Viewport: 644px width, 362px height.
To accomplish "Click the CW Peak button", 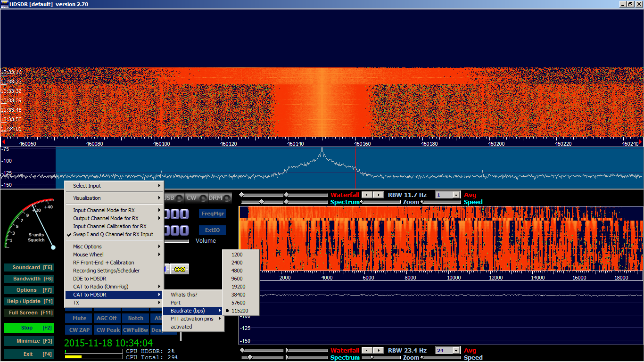I will coord(108,330).
